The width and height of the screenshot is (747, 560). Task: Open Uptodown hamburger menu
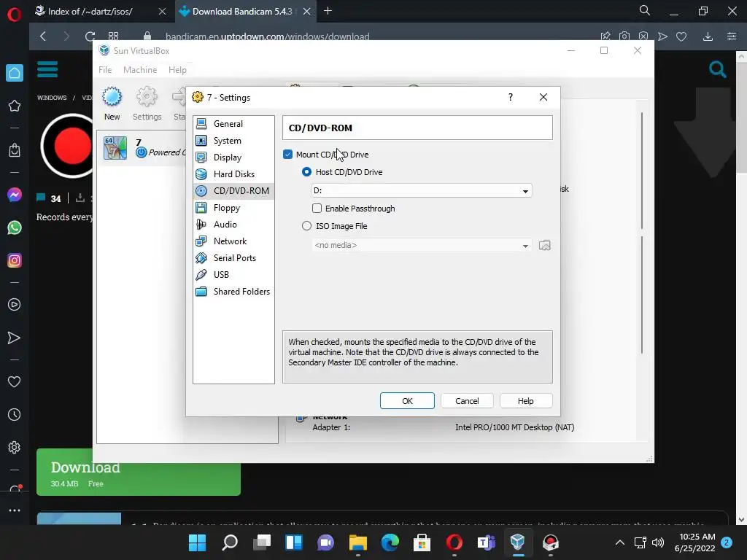pos(47,69)
